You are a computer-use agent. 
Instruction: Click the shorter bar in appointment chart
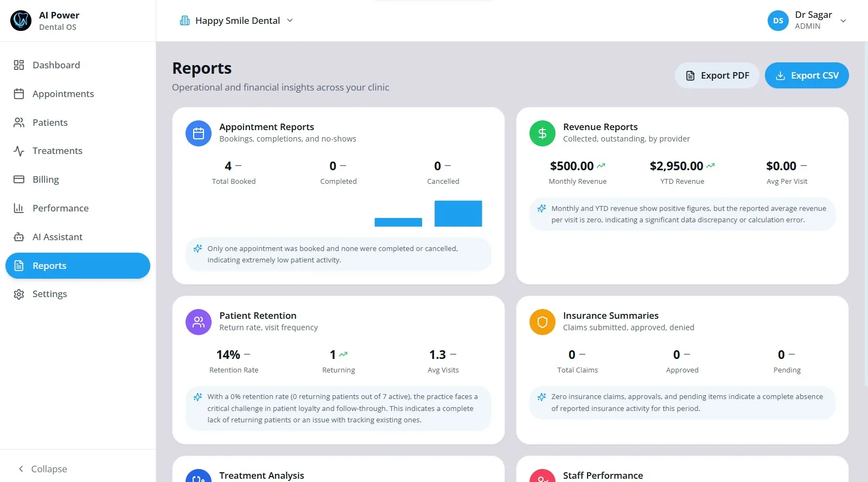[x=398, y=222]
